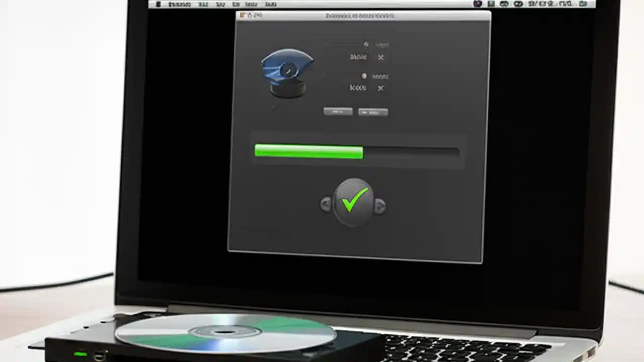
Task: Select the first radio button option
Action: [366, 44]
